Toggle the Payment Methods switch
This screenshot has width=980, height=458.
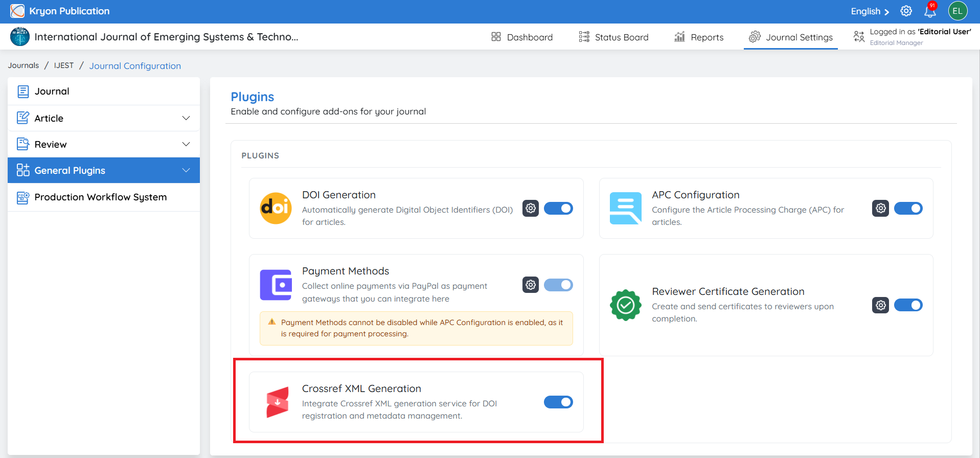coord(558,285)
